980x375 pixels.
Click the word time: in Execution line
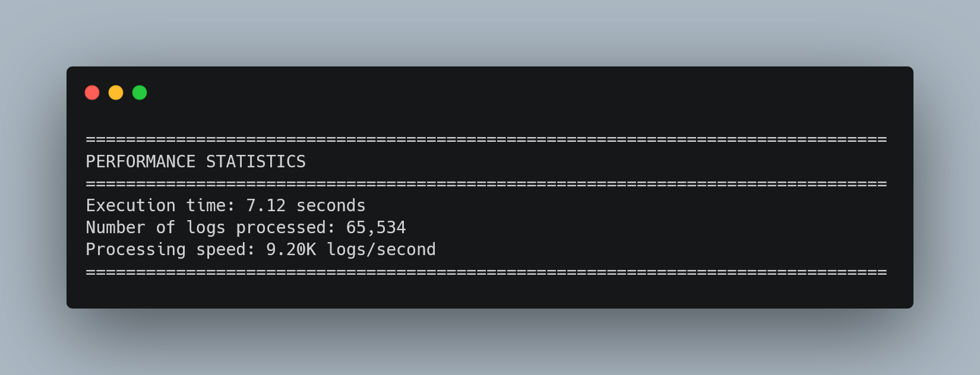[211, 205]
